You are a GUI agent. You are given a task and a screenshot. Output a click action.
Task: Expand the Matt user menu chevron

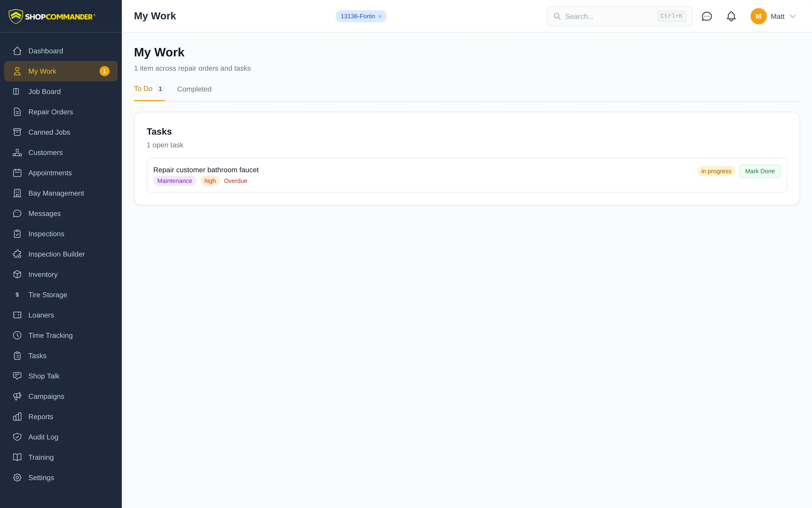[x=792, y=17]
